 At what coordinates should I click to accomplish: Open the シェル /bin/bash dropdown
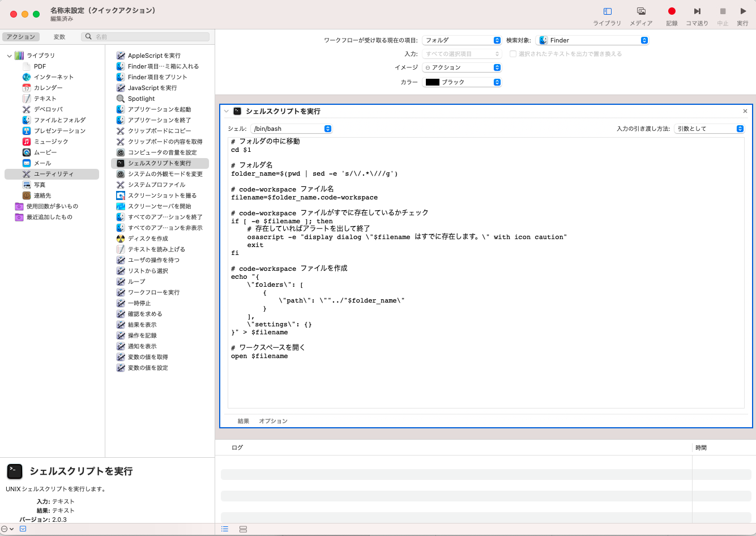[291, 129]
